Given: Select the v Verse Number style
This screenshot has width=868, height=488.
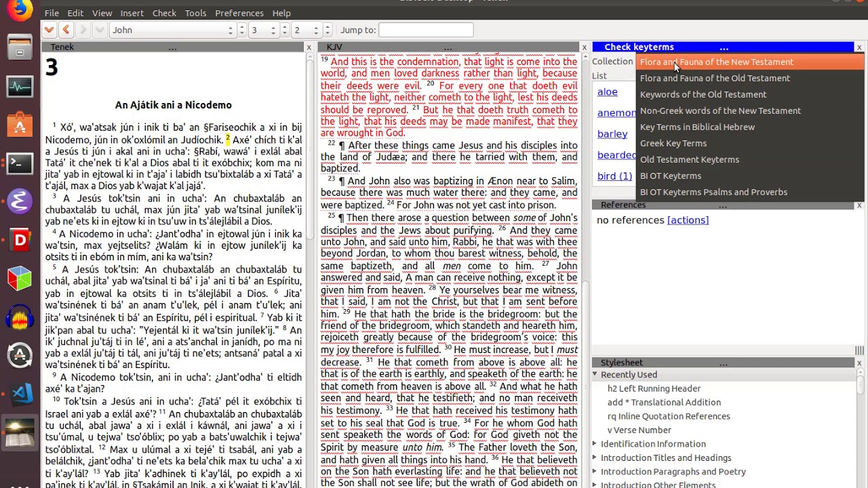Looking at the screenshot, I should pos(639,430).
